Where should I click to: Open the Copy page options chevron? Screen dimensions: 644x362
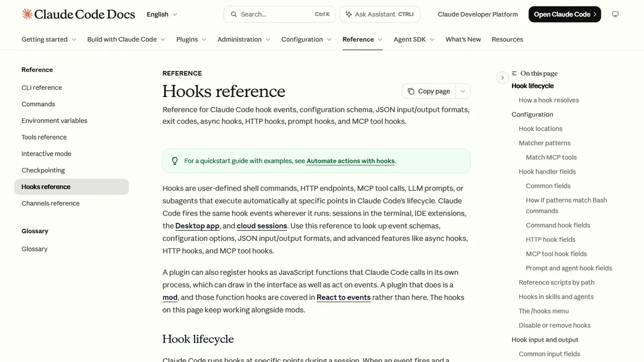click(x=463, y=91)
